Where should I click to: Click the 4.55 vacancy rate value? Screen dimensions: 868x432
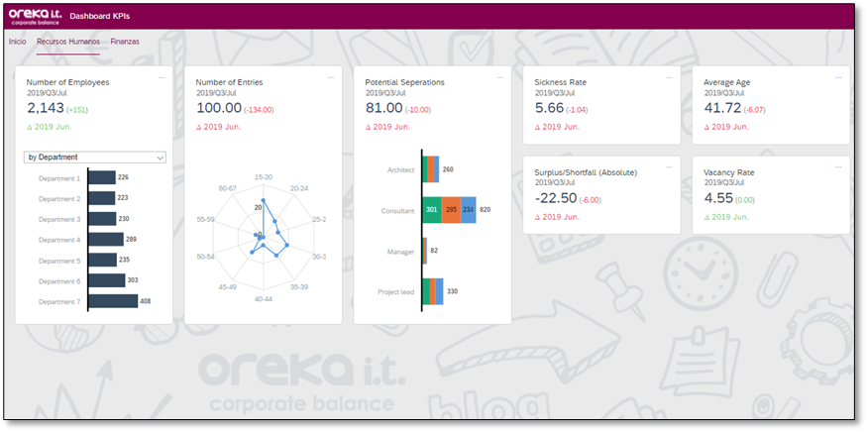click(x=718, y=198)
